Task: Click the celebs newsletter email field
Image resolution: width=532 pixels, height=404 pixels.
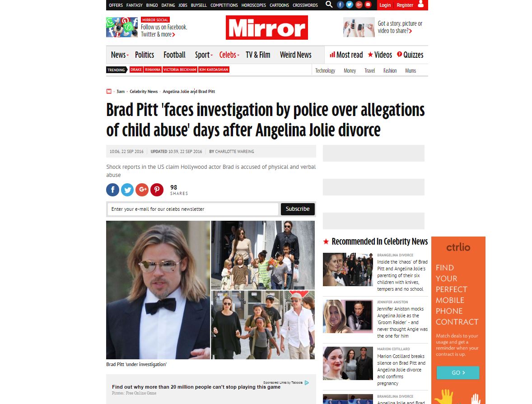Action: click(x=193, y=209)
